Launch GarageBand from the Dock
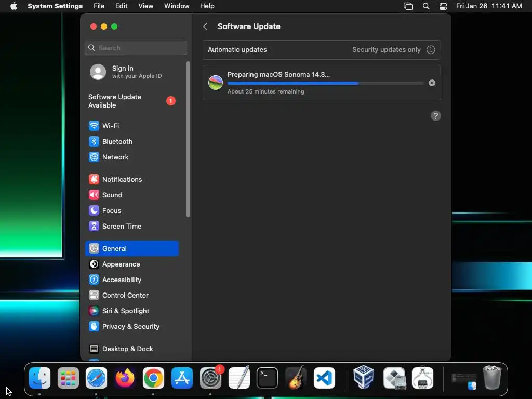The image size is (532, 399). click(x=296, y=378)
